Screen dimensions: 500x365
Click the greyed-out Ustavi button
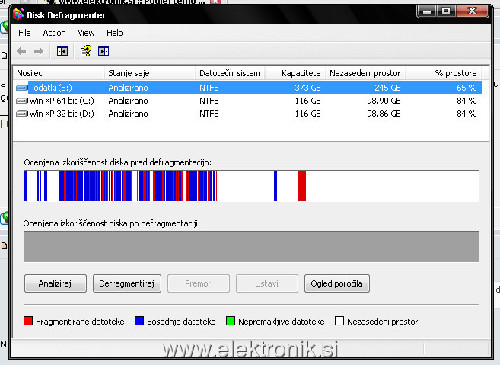[x=267, y=284]
